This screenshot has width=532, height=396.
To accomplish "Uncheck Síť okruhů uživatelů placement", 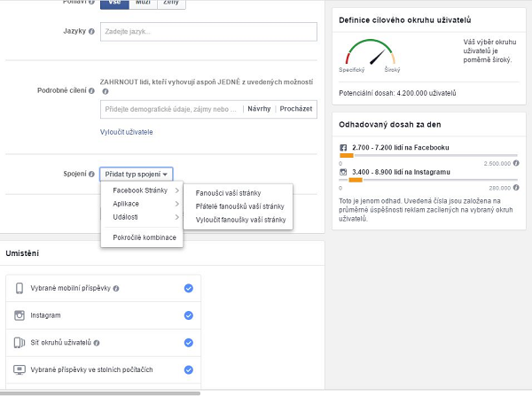I will click(189, 343).
